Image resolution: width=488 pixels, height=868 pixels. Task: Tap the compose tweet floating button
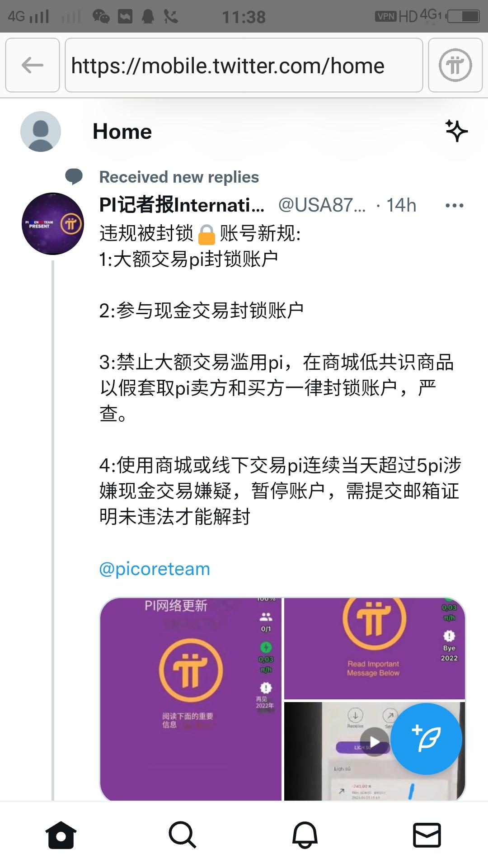point(426,739)
